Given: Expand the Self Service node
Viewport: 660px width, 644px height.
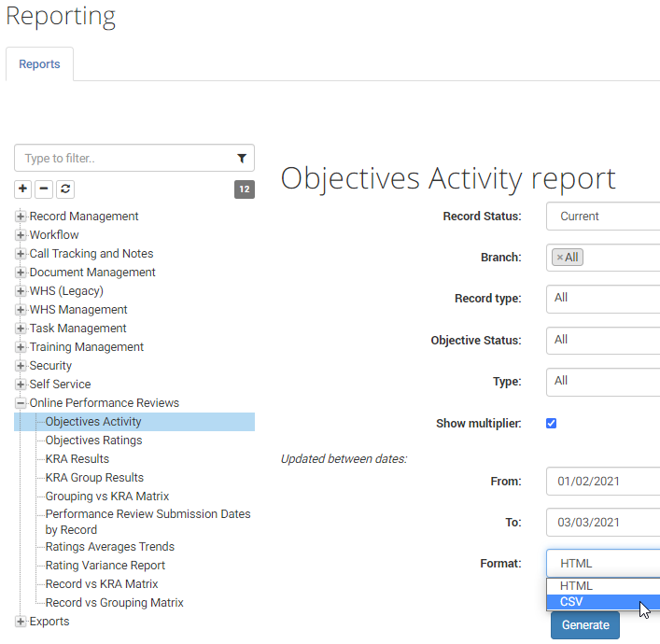Looking at the screenshot, I should pos(21,385).
